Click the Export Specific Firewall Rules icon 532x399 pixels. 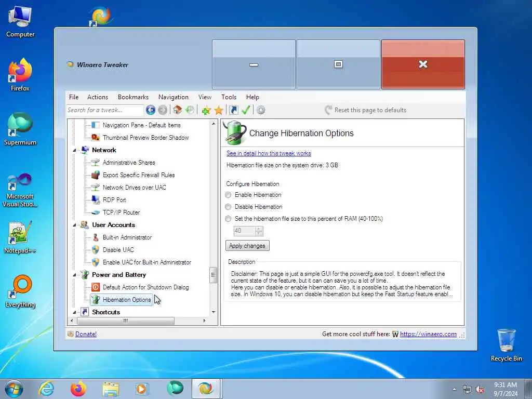pos(96,175)
